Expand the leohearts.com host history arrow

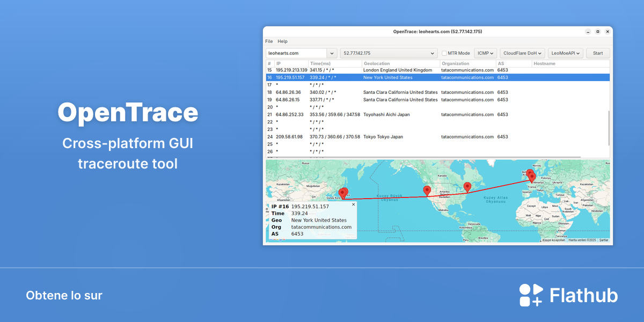tap(332, 53)
